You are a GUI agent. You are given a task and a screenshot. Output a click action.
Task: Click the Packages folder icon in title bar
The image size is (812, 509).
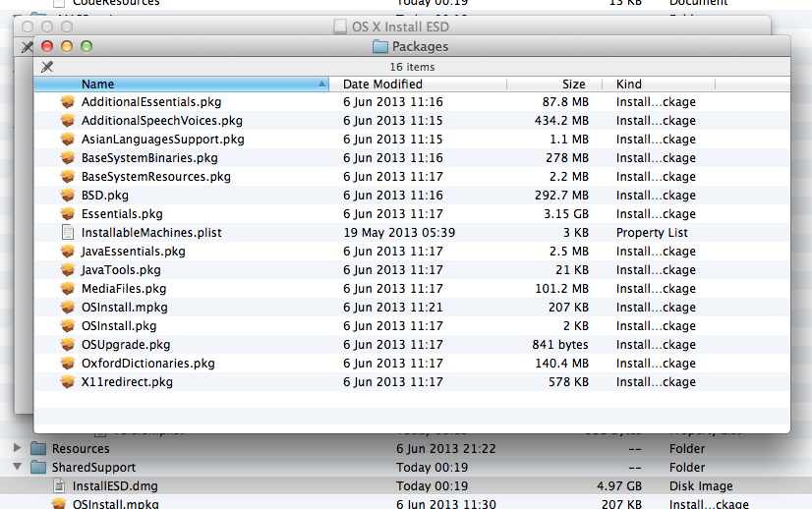pos(380,46)
